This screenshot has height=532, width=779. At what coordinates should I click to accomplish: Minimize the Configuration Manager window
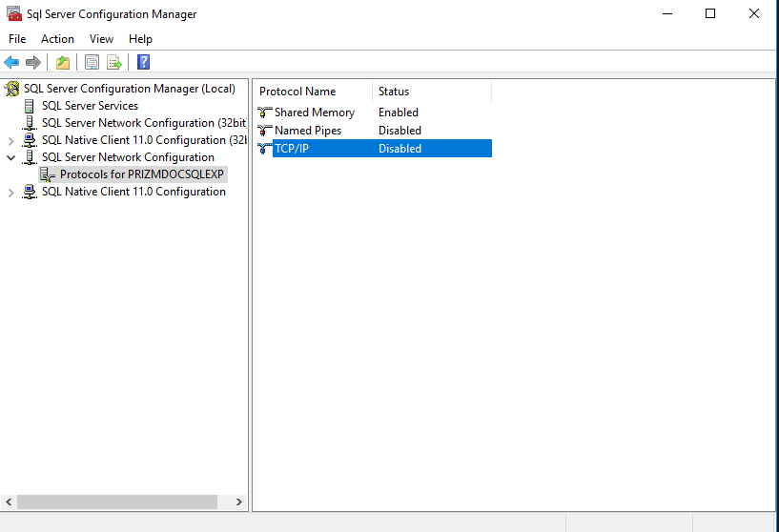coord(667,13)
